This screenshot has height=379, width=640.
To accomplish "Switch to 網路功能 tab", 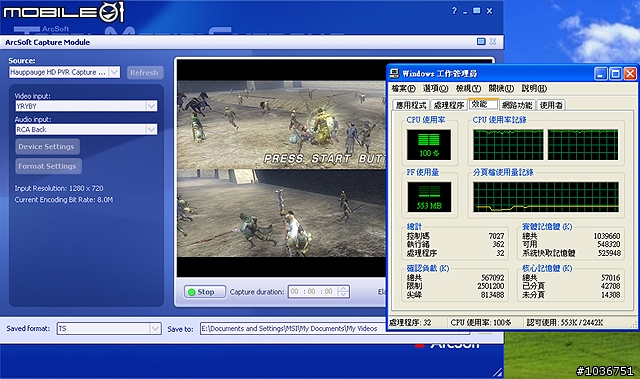I will [x=517, y=105].
